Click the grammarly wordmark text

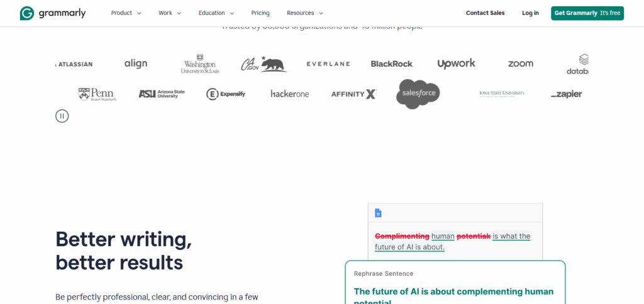[x=62, y=14]
